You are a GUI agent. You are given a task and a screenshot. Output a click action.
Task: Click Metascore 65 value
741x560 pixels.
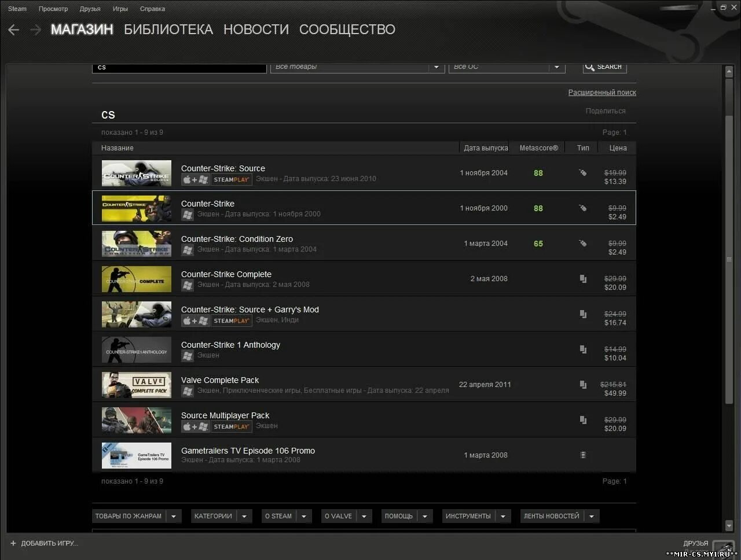538,244
